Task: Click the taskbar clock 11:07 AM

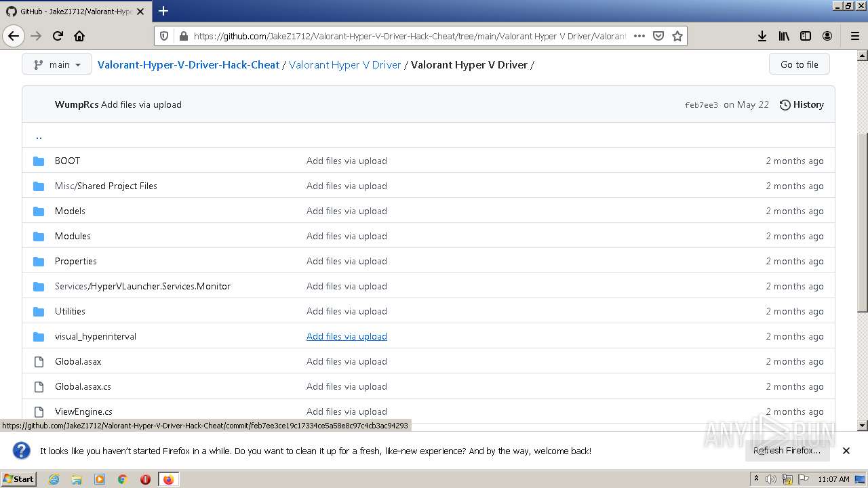Action: pyautogui.click(x=833, y=479)
